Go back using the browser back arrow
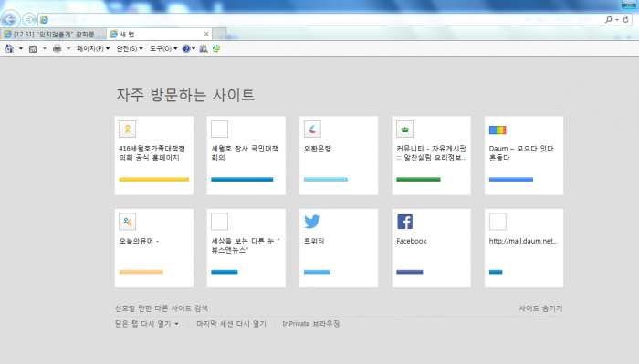 coord(10,19)
